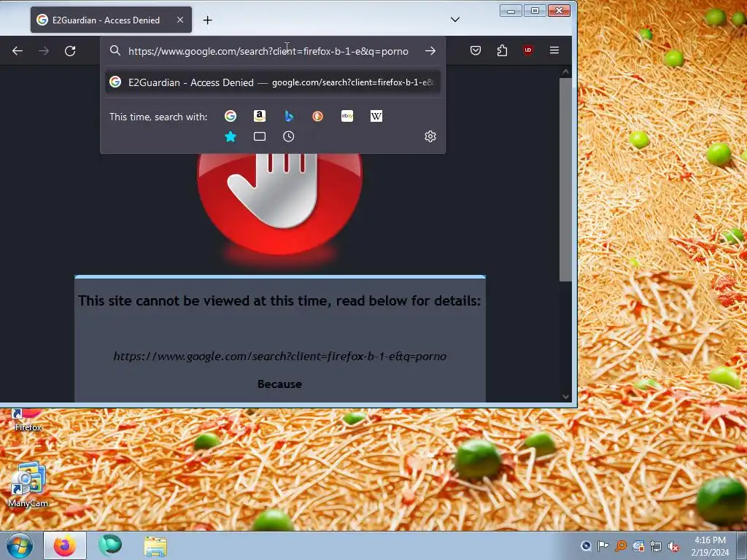747x560 pixels.
Task: Open the green bird app in the taskbar
Action: point(110,545)
